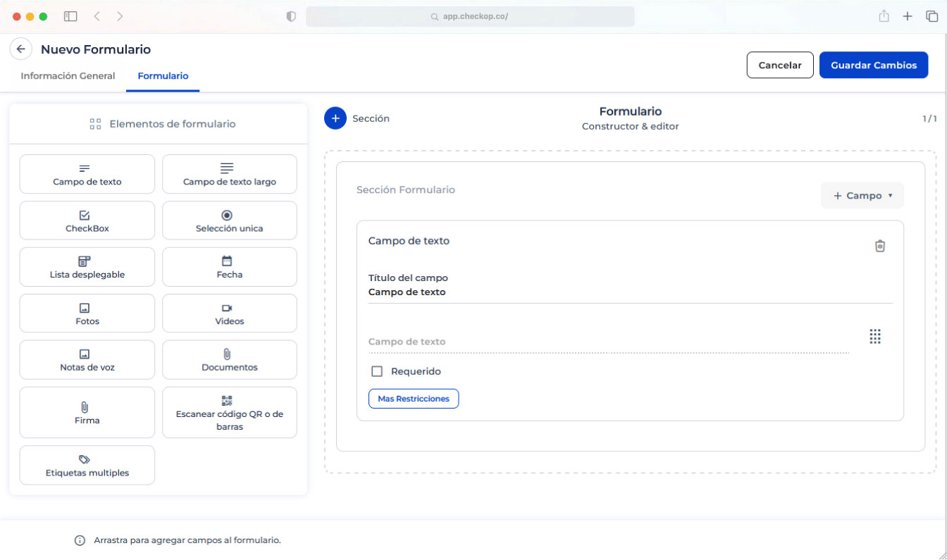This screenshot has width=947, height=560.
Task: Select the Fecha date field element
Action: click(x=229, y=267)
